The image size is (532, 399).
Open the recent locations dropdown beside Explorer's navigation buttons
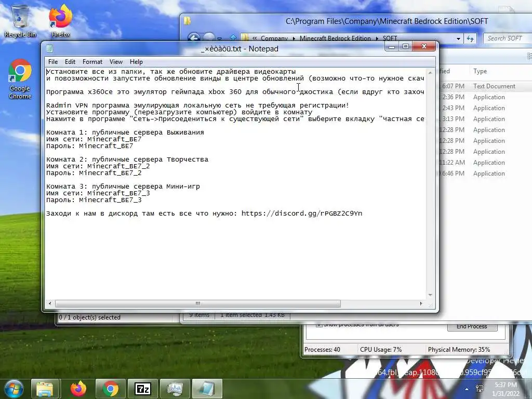click(220, 38)
